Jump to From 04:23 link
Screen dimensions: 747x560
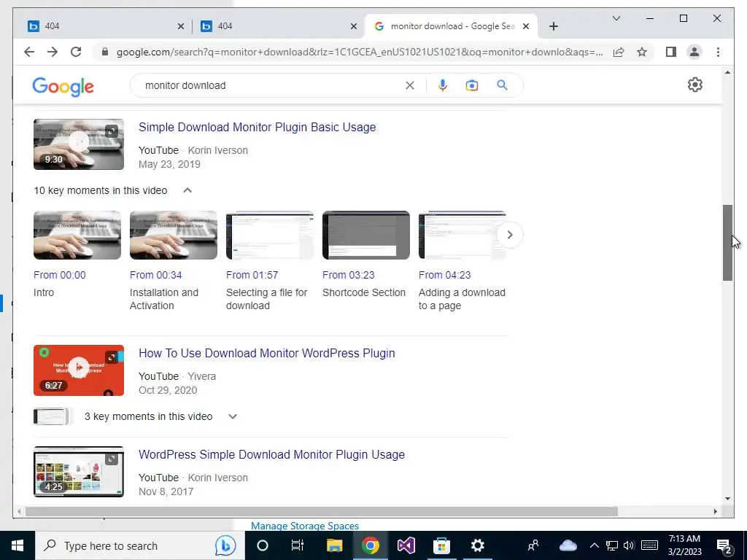click(x=444, y=275)
